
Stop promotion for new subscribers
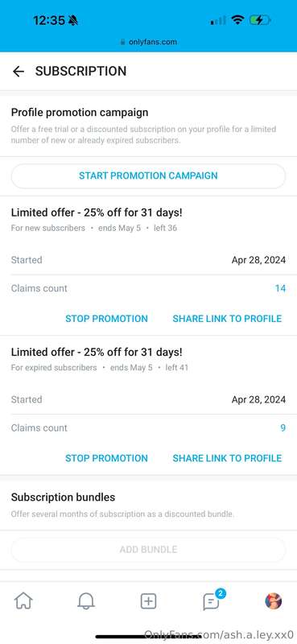click(x=106, y=319)
